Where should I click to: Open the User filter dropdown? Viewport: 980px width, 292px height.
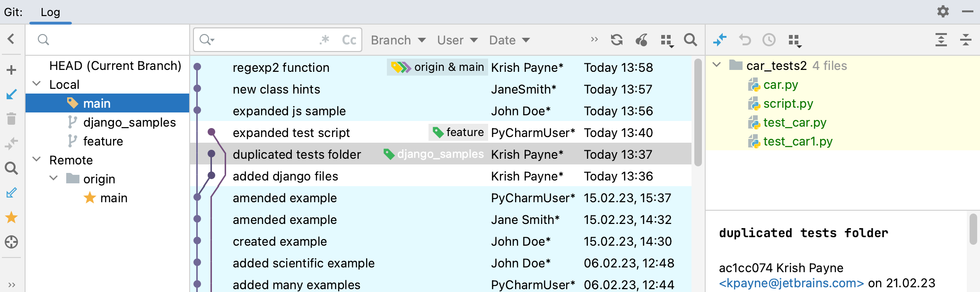tap(457, 40)
